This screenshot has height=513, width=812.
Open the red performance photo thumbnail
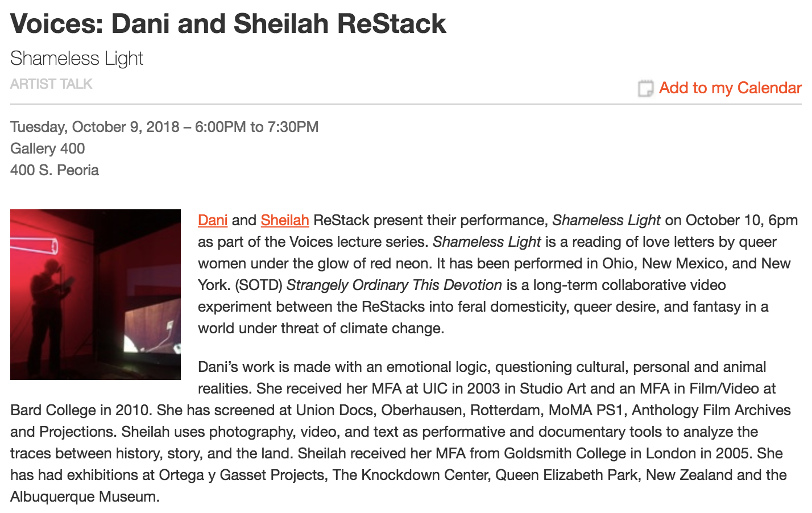tap(96, 295)
